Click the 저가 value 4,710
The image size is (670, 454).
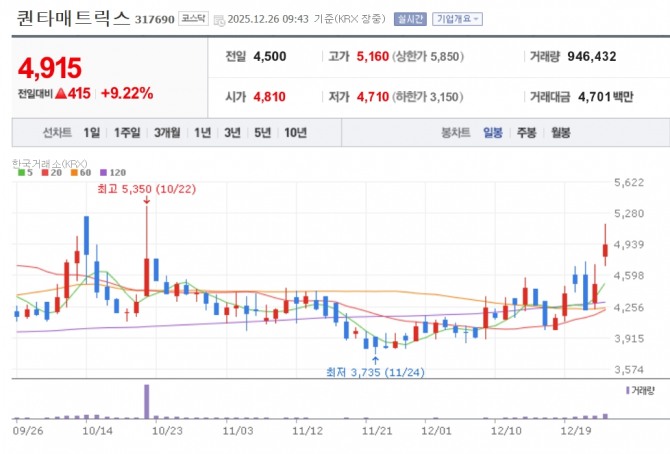click(x=373, y=97)
